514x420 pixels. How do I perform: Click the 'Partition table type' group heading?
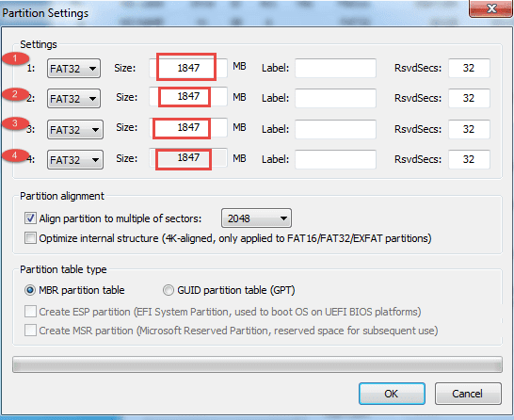click(63, 269)
